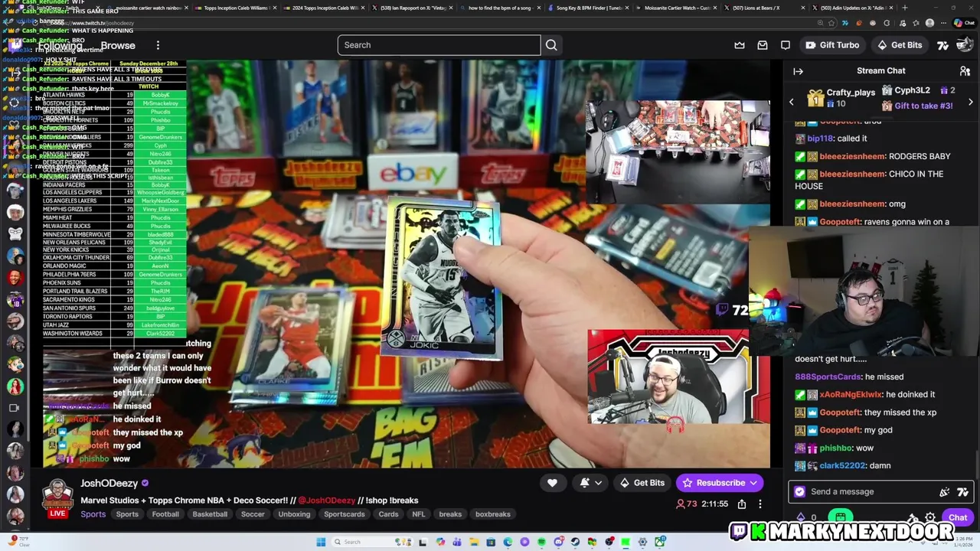The image size is (980, 551).
Task: Open the 7TV emote picker in chat box
Action: point(962,492)
